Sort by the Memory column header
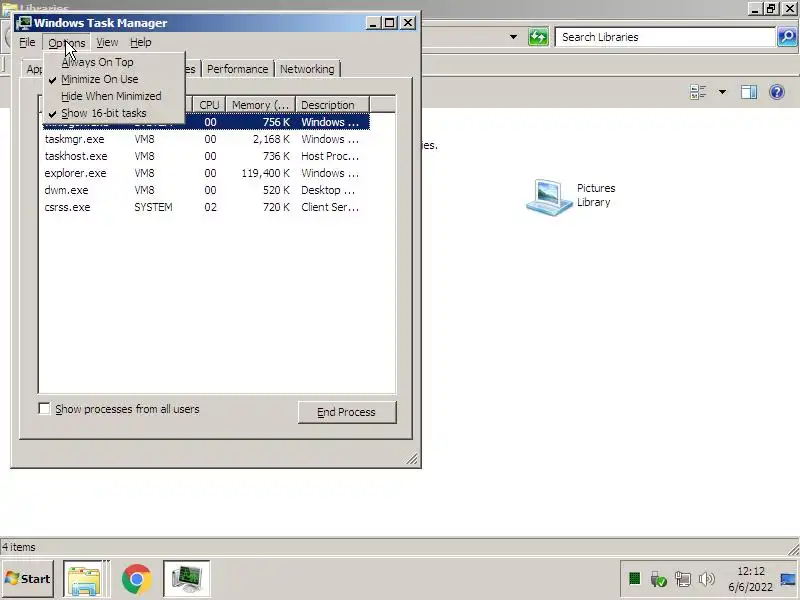This screenshot has height=600, width=800. [x=260, y=105]
